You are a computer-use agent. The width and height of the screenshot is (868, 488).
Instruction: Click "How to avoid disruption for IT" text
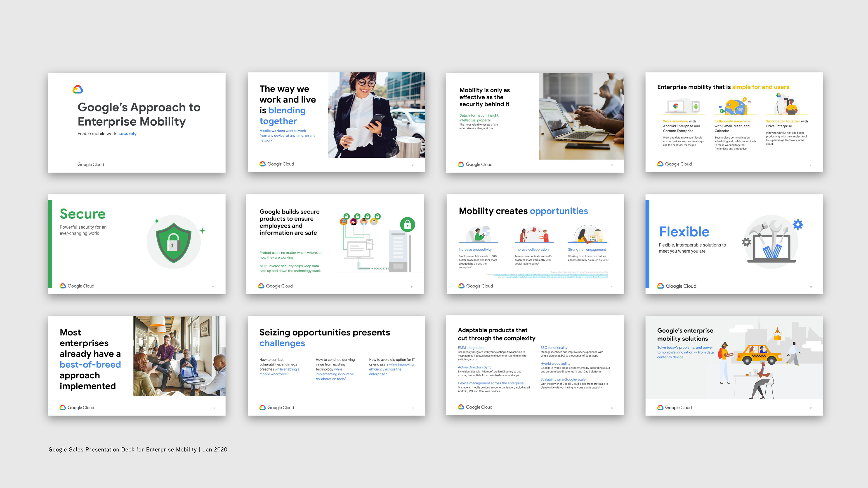[392, 367]
